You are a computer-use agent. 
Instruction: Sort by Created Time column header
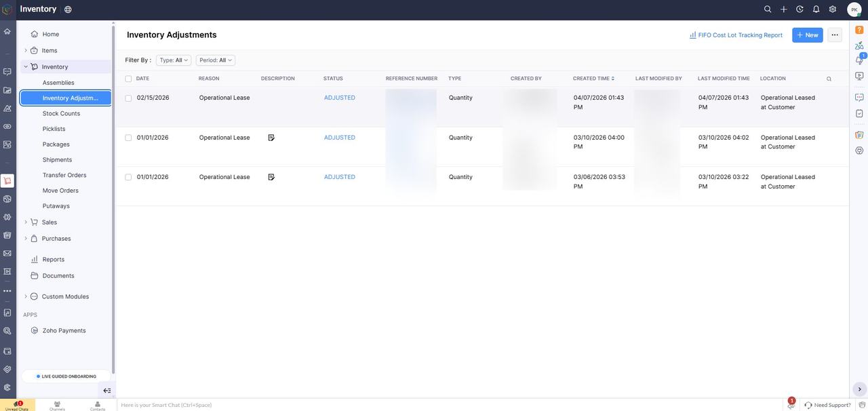595,79
